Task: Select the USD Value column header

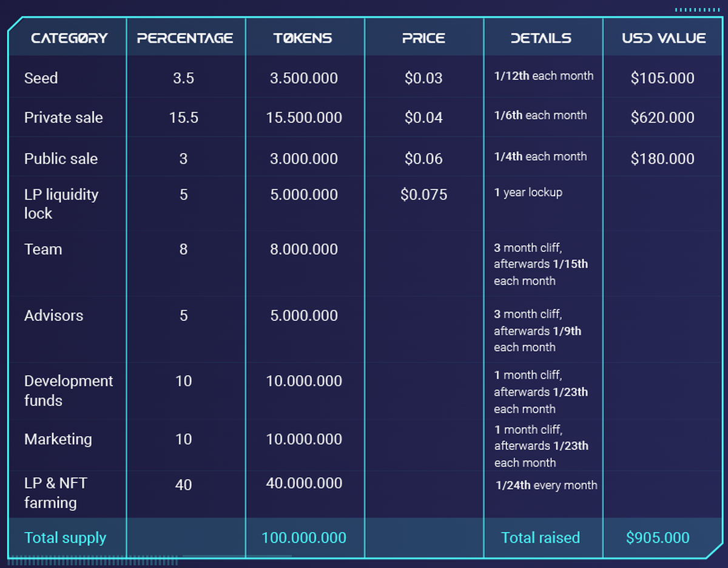Action: 664,38
